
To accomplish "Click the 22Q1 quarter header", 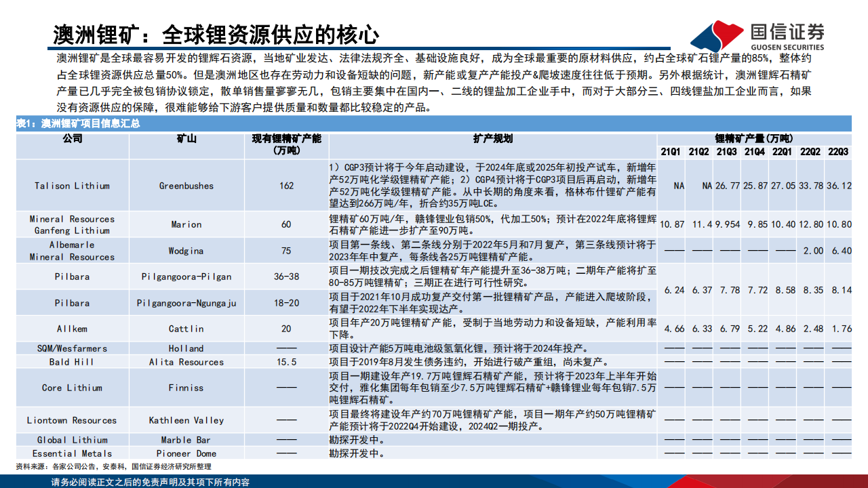I will tap(782, 152).
